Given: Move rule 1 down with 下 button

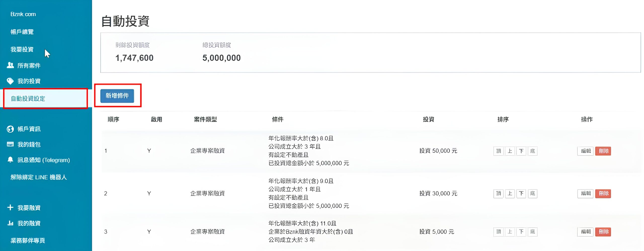Looking at the screenshot, I should 521,151.
